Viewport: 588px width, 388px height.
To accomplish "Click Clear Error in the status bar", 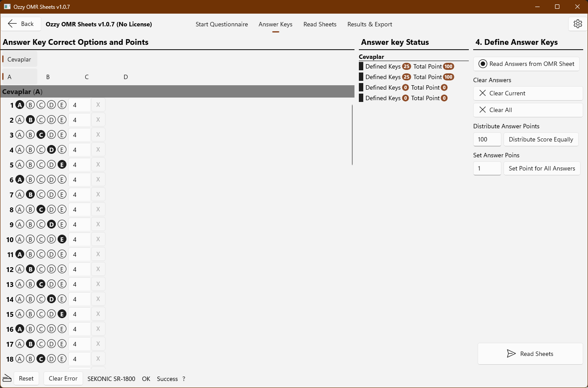I will 63,378.
